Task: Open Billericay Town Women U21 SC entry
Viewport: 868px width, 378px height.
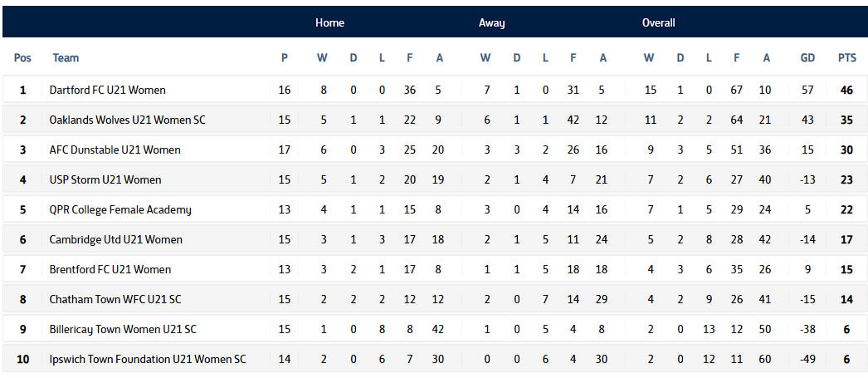Action: [x=123, y=329]
